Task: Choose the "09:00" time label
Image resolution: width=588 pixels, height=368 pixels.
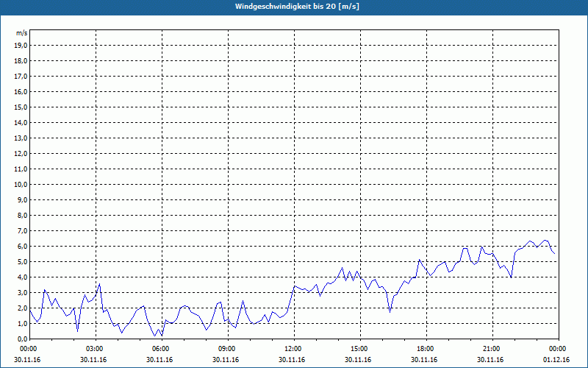Action: tap(228, 349)
